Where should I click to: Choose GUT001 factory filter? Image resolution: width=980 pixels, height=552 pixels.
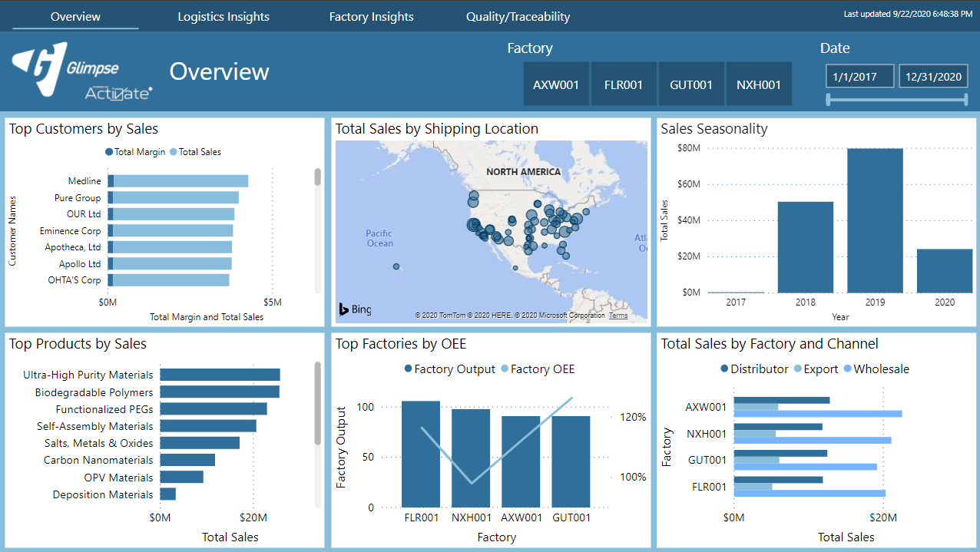691,84
